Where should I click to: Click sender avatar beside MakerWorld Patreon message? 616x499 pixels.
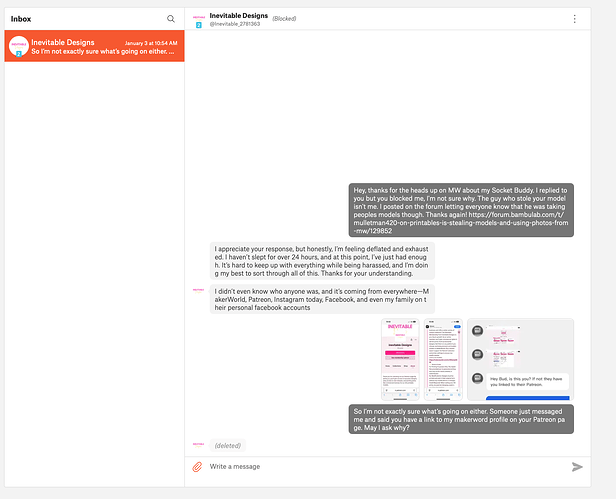(198, 291)
